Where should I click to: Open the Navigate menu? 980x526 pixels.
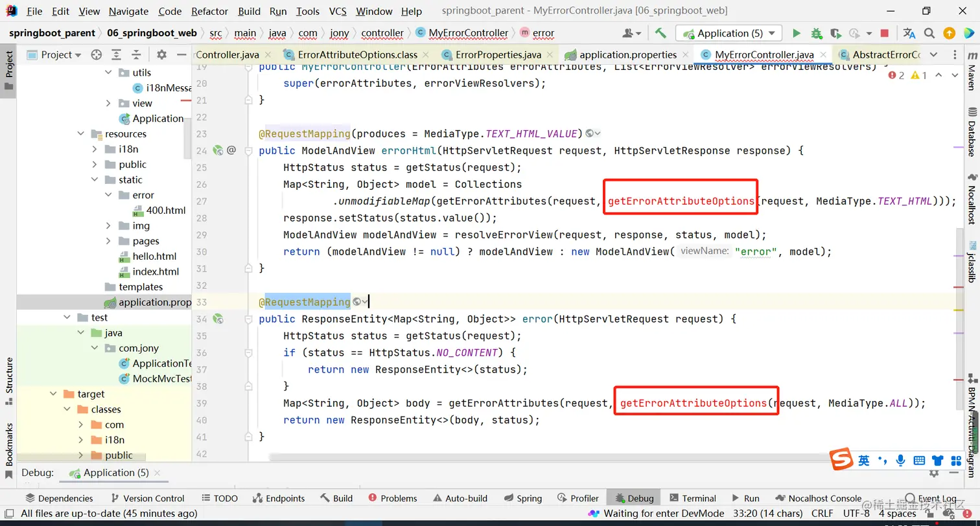[x=129, y=11]
